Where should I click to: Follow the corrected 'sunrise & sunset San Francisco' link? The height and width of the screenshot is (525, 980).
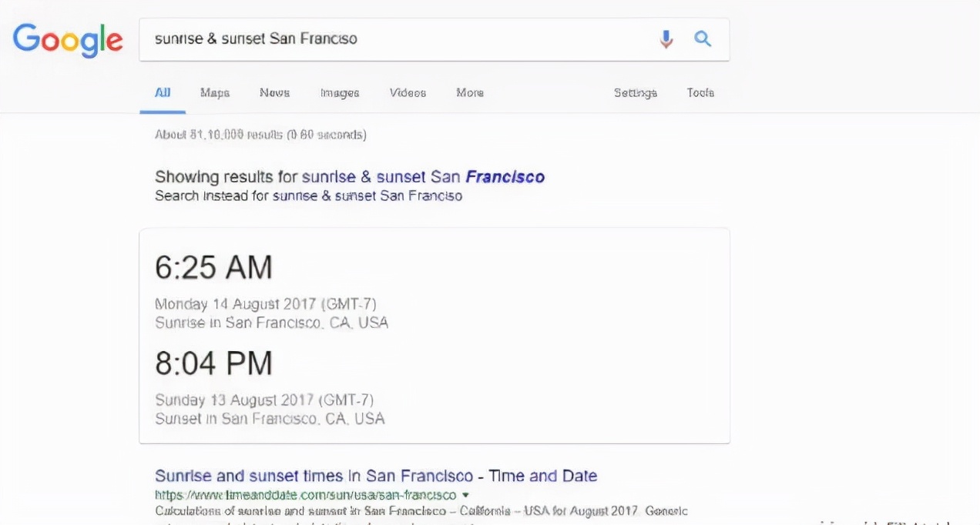click(x=423, y=177)
